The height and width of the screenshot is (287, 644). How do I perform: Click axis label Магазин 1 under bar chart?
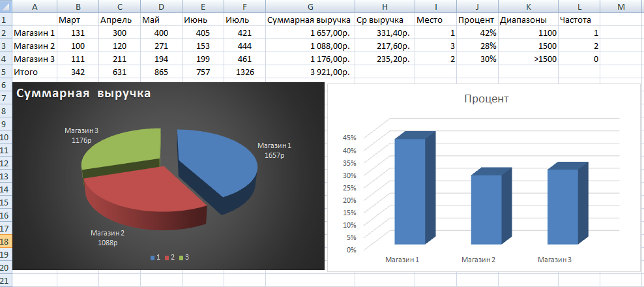coord(402,260)
